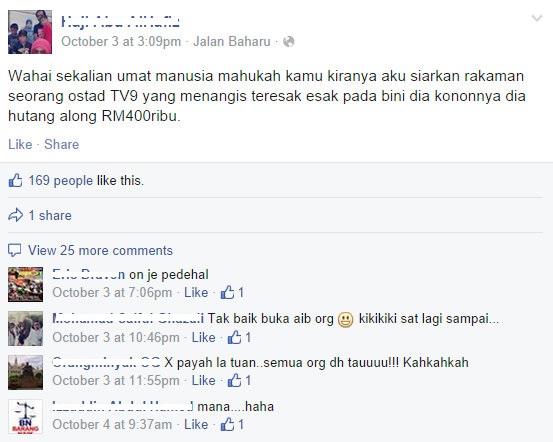Open the 169 people likes list
The image size is (553, 442).
61,181
